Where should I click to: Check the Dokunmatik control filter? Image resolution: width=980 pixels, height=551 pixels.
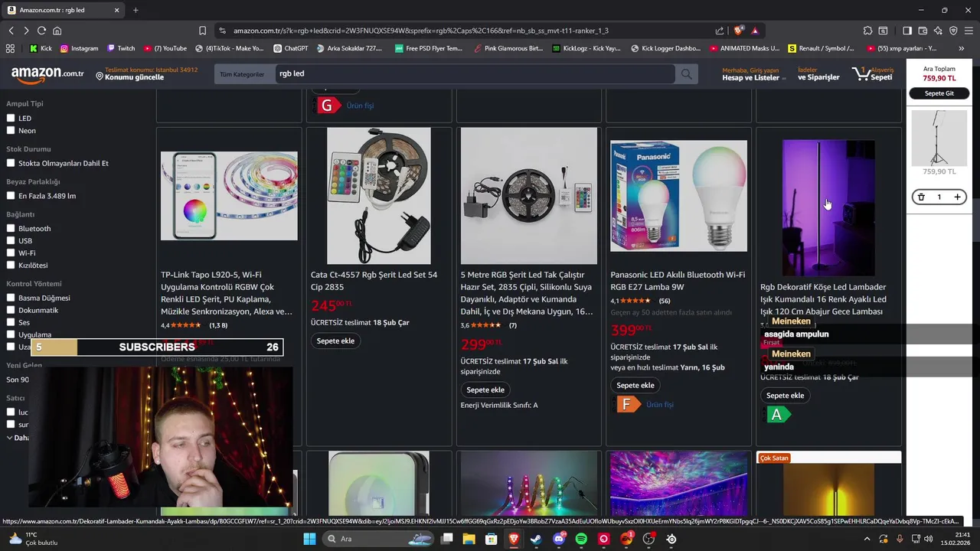click(11, 310)
